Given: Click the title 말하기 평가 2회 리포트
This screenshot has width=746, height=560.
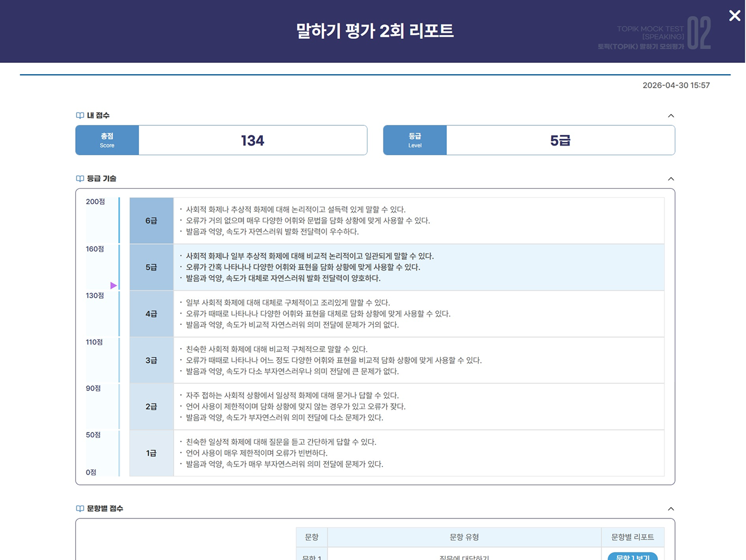Looking at the screenshot, I should pos(375,31).
